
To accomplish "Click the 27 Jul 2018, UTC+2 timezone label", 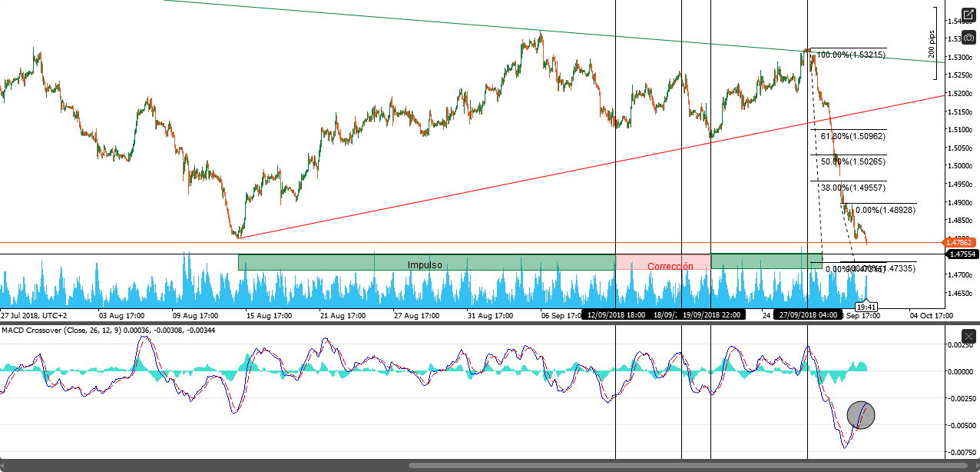I will coord(33,315).
